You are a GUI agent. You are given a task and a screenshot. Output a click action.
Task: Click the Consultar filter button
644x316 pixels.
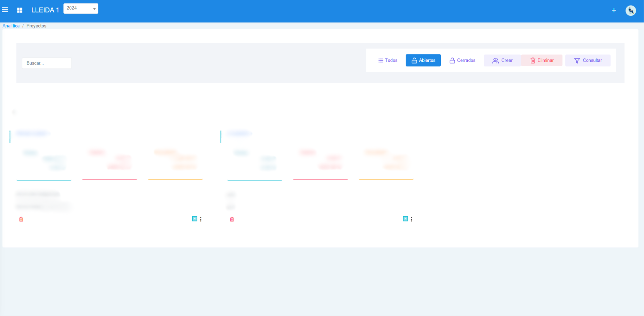click(x=588, y=60)
